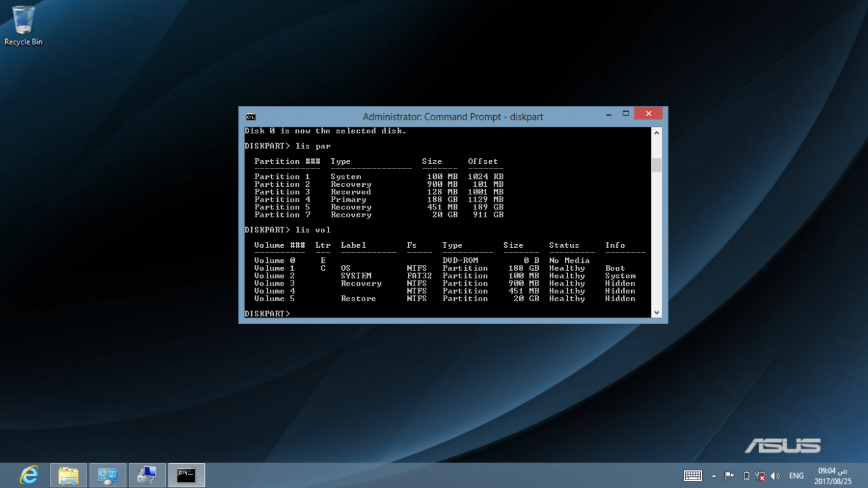868x488 pixels.
Task: Open the disconnected network tray icon
Action: 760,476
